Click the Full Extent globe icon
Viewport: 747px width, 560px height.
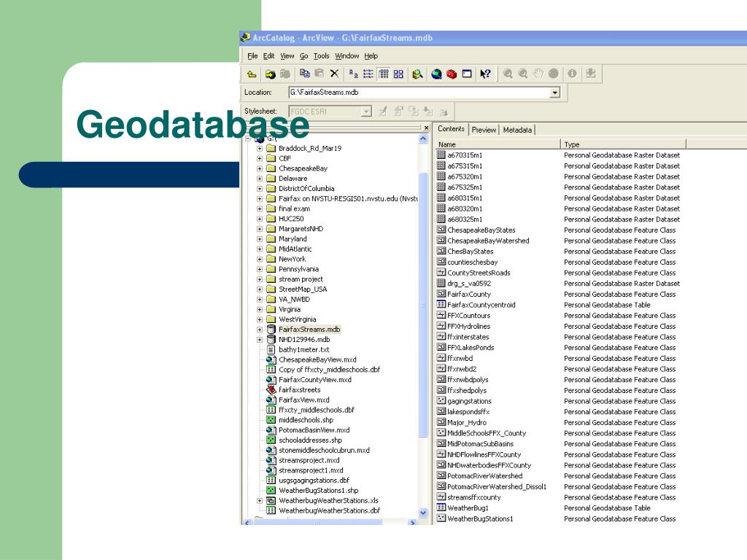pos(553,74)
